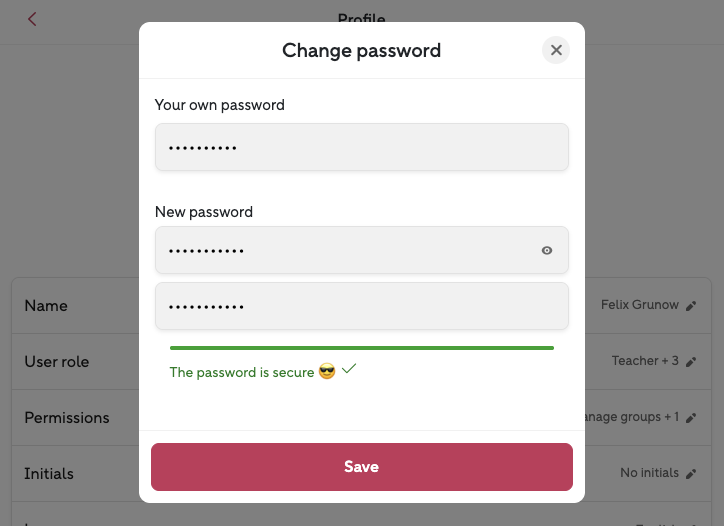Click the edit pencil beside No initials
The height and width of the screenshot is (526, 724).
point(691,473)
